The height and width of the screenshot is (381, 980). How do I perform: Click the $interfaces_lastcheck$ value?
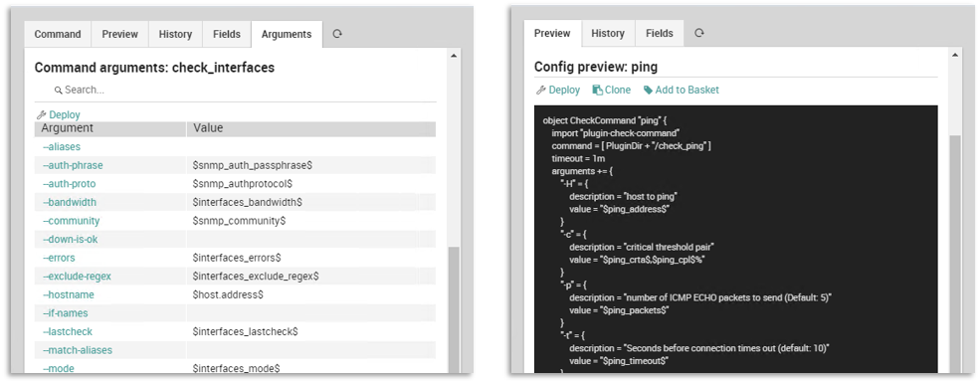(245, 331)
